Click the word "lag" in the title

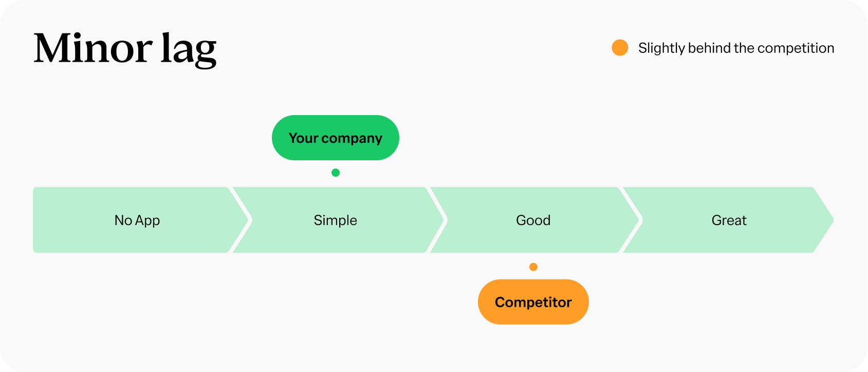189,49
